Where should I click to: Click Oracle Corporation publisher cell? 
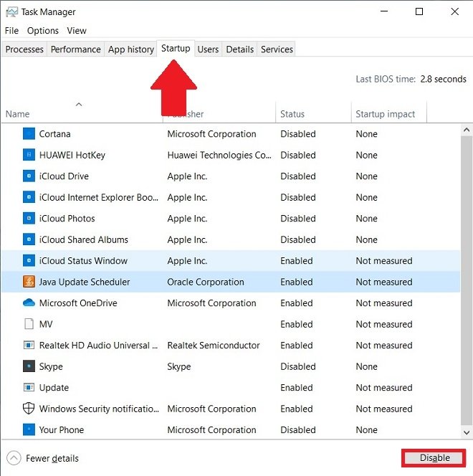coord(206,282)
